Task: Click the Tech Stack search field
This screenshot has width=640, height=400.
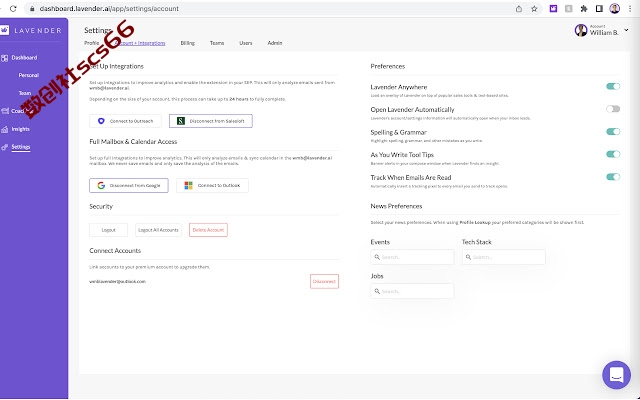Action: (x=504, y=257)
